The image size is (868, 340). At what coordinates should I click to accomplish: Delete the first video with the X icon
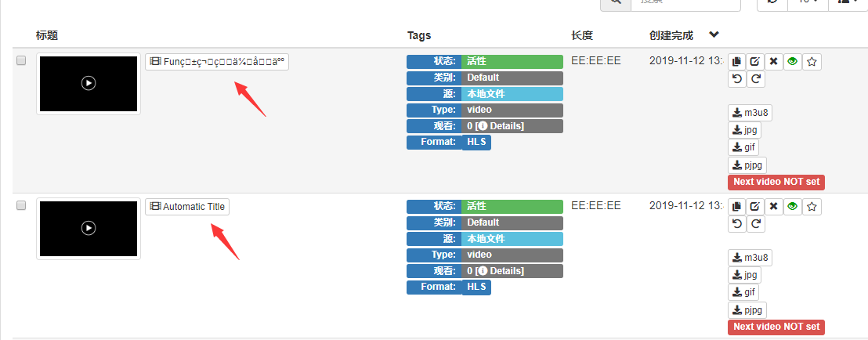pos(773,62)
